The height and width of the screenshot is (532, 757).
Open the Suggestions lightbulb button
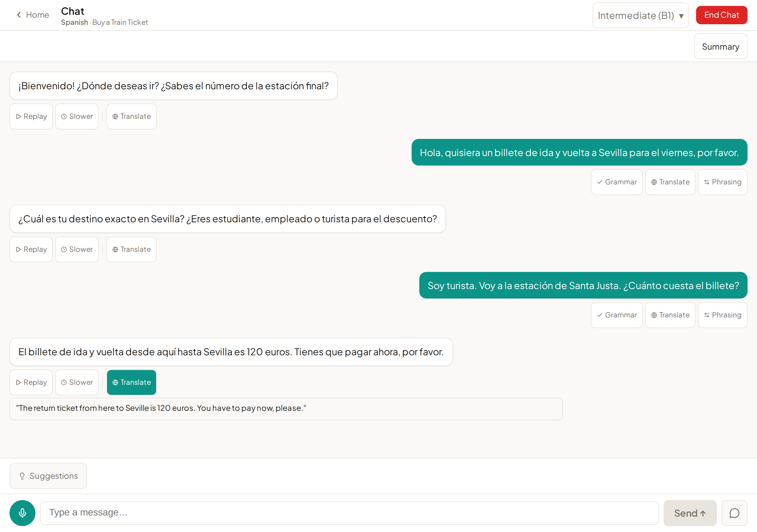(x=48, y=476)
